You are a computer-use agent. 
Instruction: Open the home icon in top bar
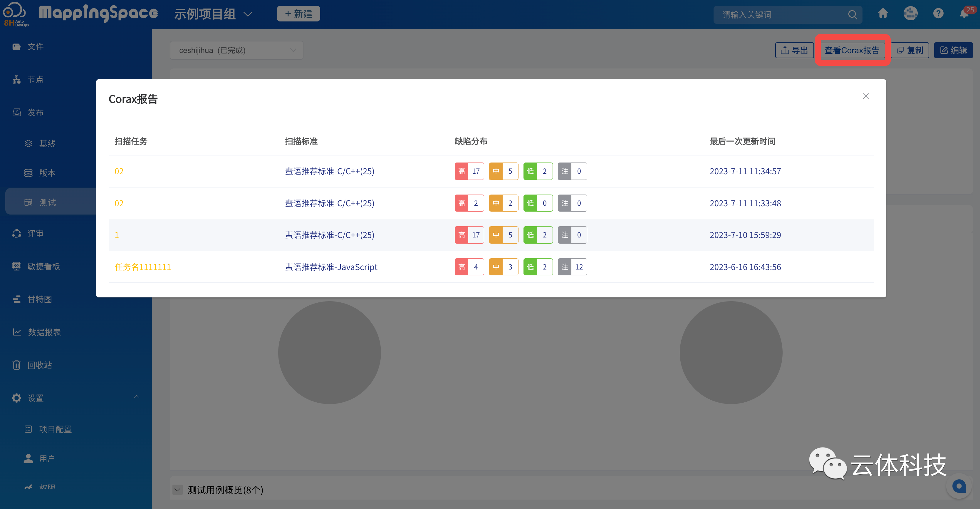882,14
